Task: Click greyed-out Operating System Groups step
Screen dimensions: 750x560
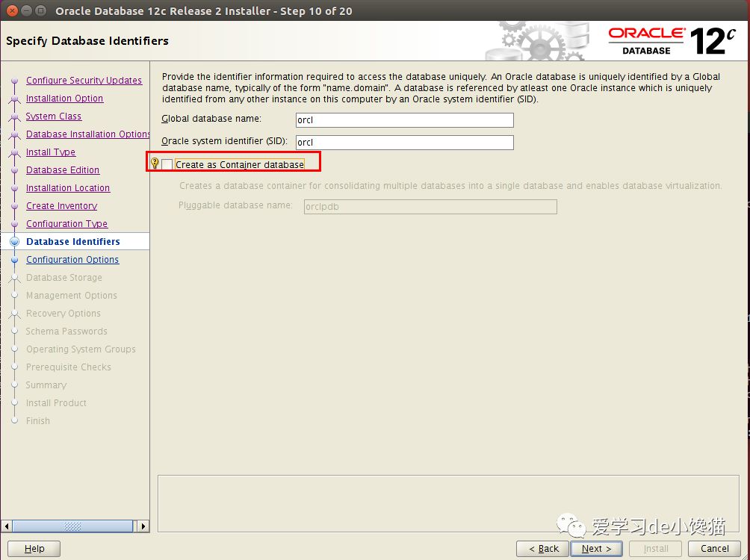Action: (81, 349)
